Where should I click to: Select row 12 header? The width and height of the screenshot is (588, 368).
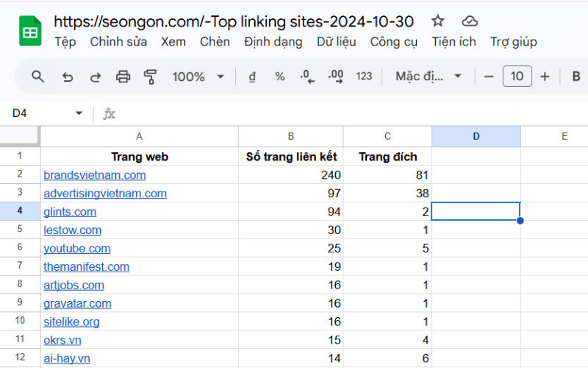point(20,358)
